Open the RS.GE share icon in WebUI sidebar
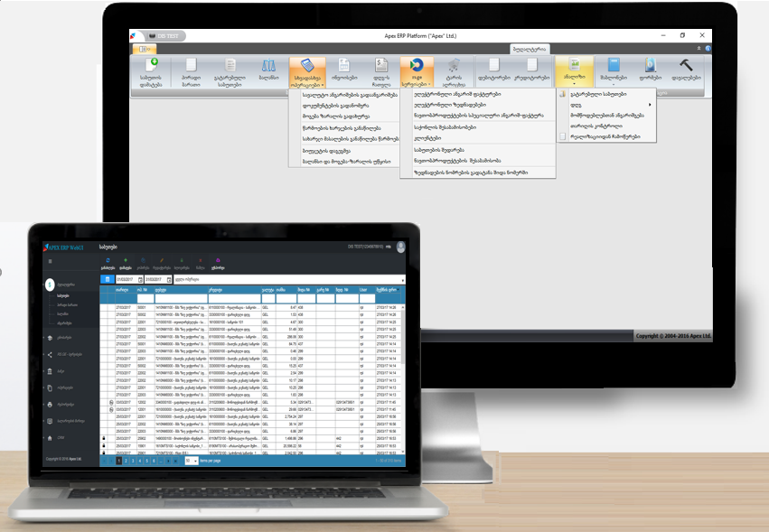Image resolution: width=769 pixels, height=532 pixels. 50,354
